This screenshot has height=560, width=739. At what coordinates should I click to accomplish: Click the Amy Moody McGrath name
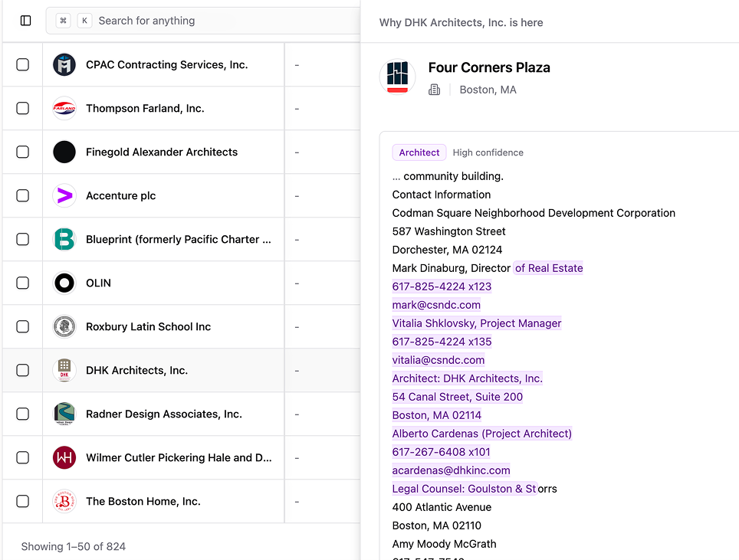pos(444,543)
